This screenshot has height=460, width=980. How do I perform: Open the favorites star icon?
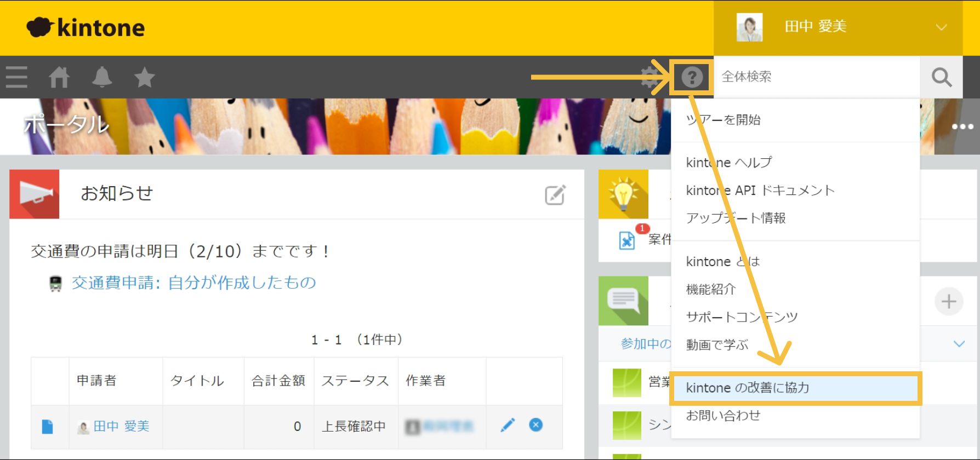[145, 77]
